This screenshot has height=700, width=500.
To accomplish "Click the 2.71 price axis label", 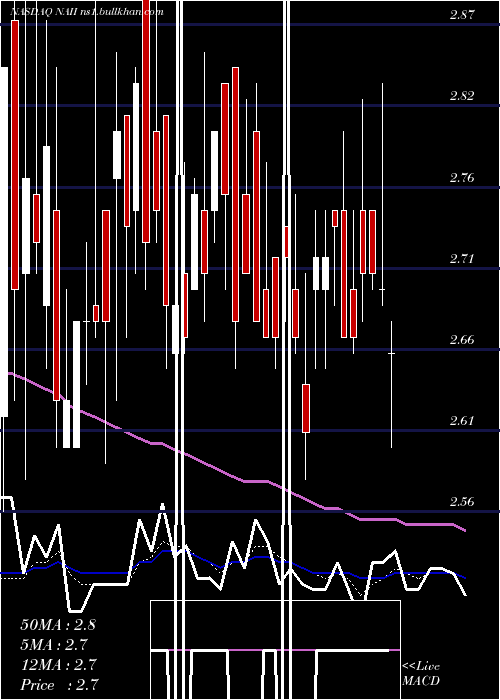I will click(462, 258).
